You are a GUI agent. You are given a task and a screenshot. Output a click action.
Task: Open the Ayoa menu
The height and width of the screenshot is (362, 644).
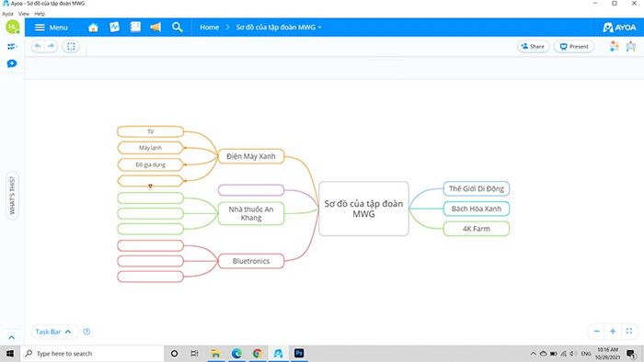(x=7, y=14)
